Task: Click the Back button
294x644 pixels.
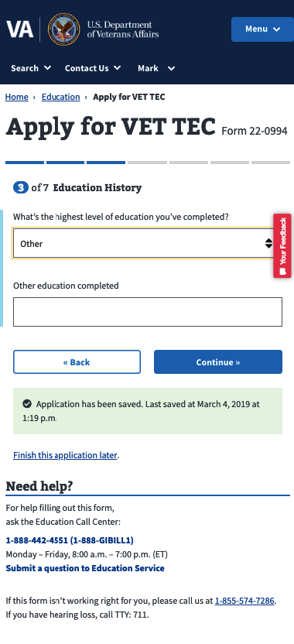Action: (x=77, y=361)
